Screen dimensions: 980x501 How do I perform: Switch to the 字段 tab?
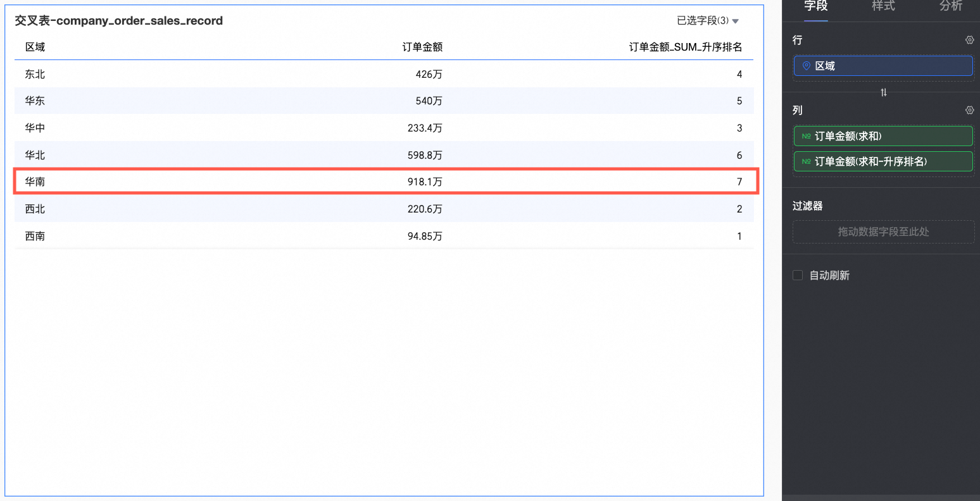click(816, 6)
